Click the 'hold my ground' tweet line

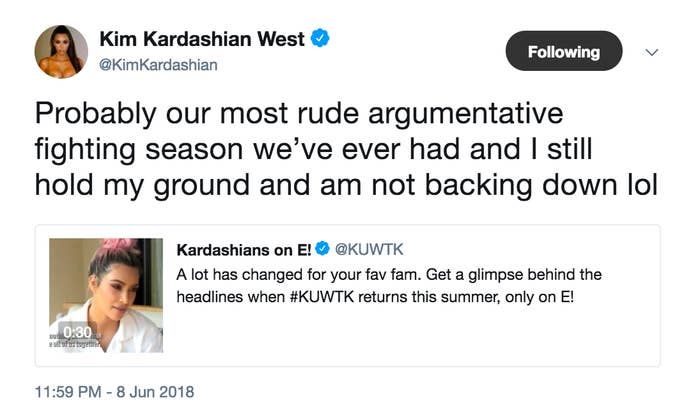tap(346, 185)
